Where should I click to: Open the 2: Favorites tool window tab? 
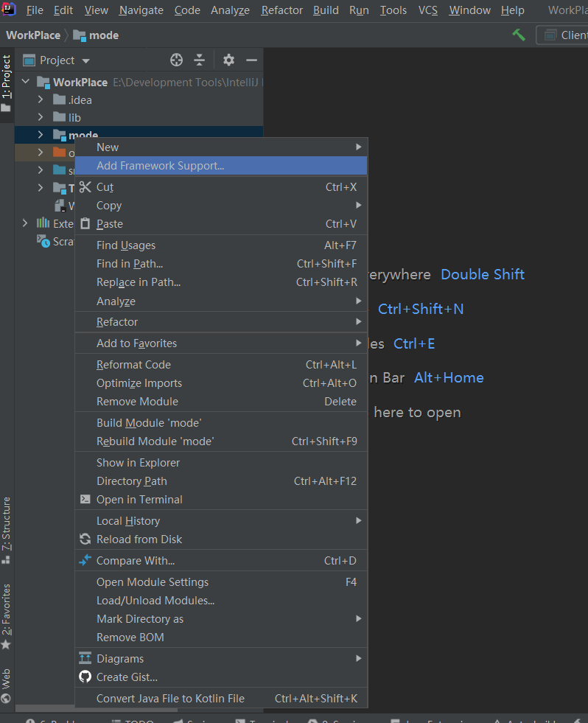coord(7,616)
